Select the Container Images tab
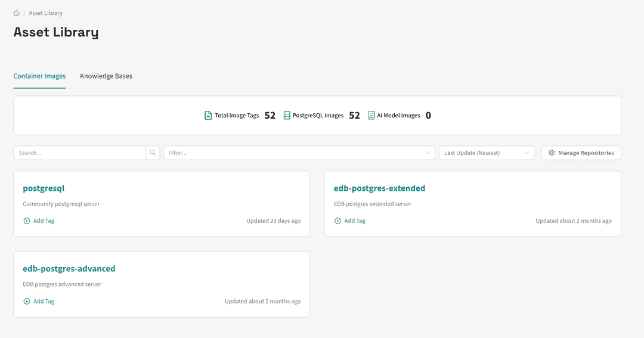Viewport: 644px width, 338px height. (x=39, y=76)
